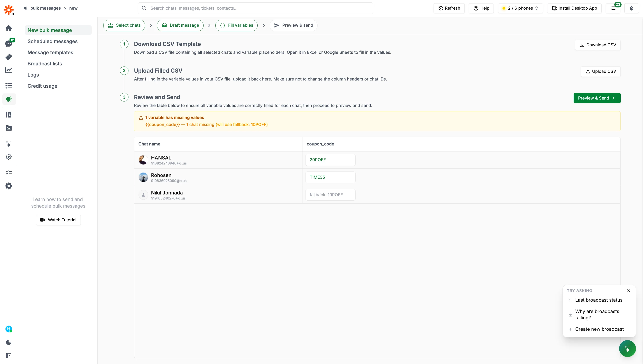Open the analytics chart icon
This screenshot has width=643, height=364.
[9, 70]
